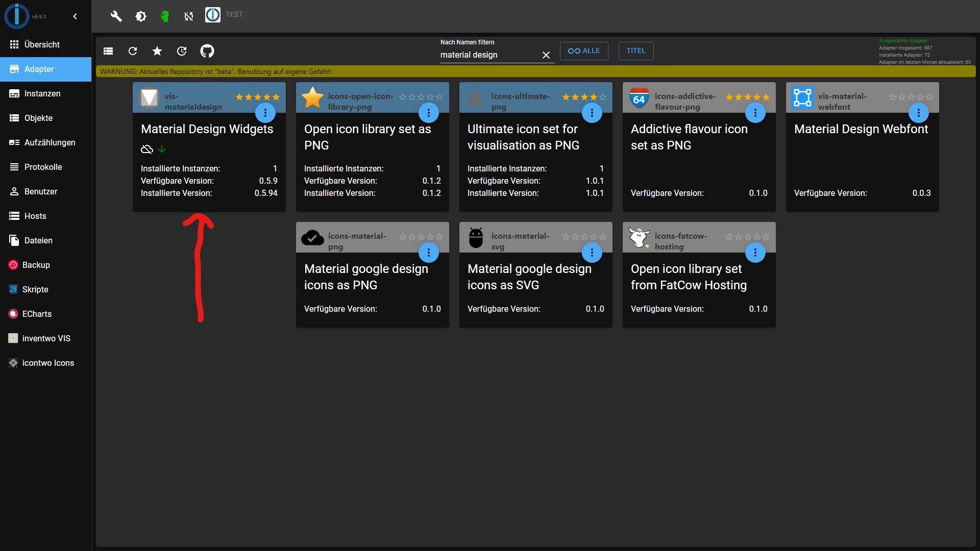Click the star rating of icons-ultimate-png
Image resolution: width=980 pixels, height=551 pixels.
(x=584, y=97)
